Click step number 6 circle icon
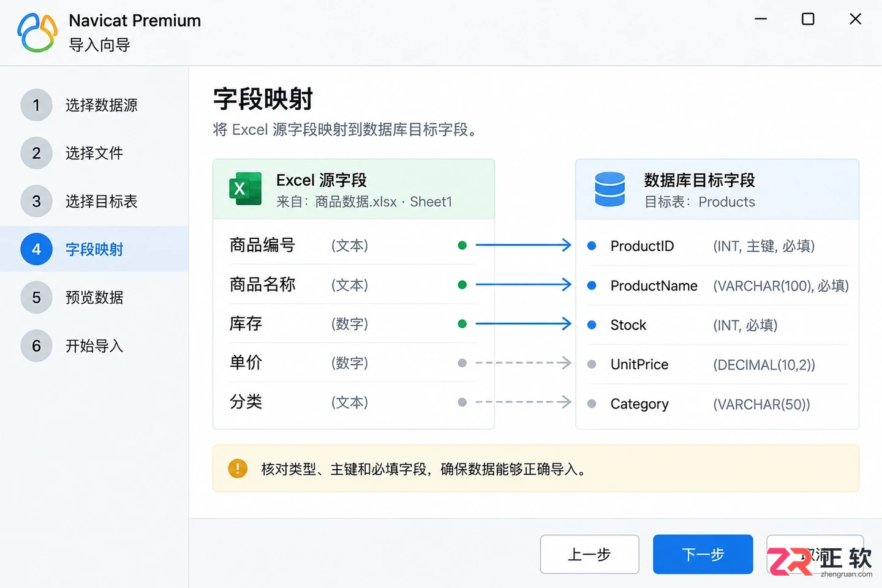The height and width of the screenshot is (588, 882). coord(36,346)
